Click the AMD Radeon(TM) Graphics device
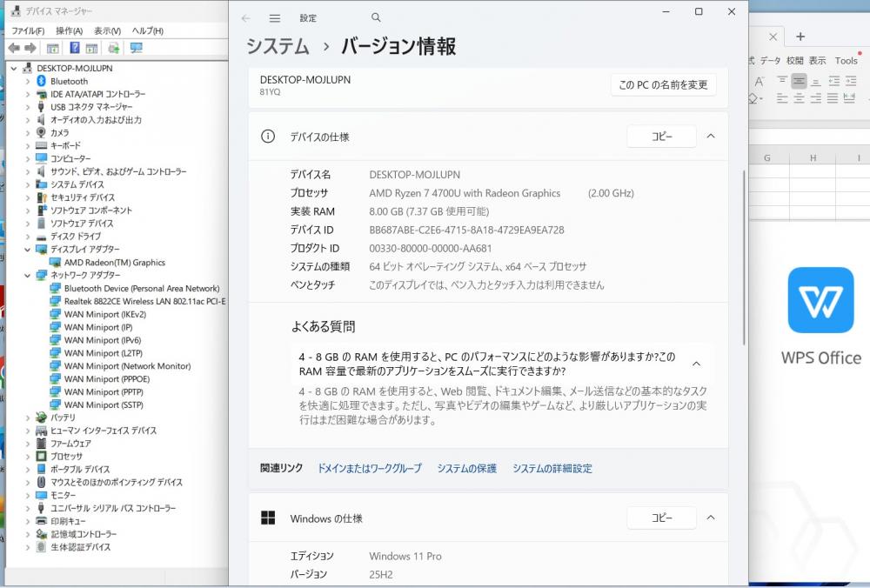870x588 pixels. click(x=114, y=263)
